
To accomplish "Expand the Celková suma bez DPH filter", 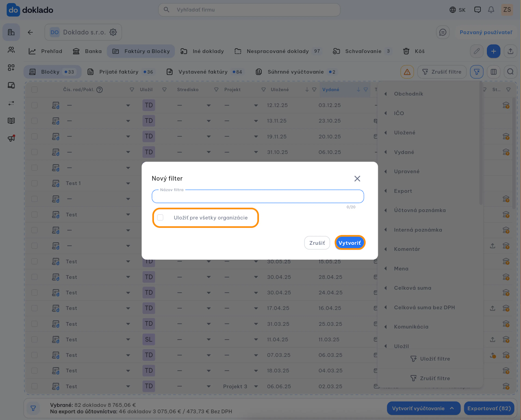I will 385,307.
